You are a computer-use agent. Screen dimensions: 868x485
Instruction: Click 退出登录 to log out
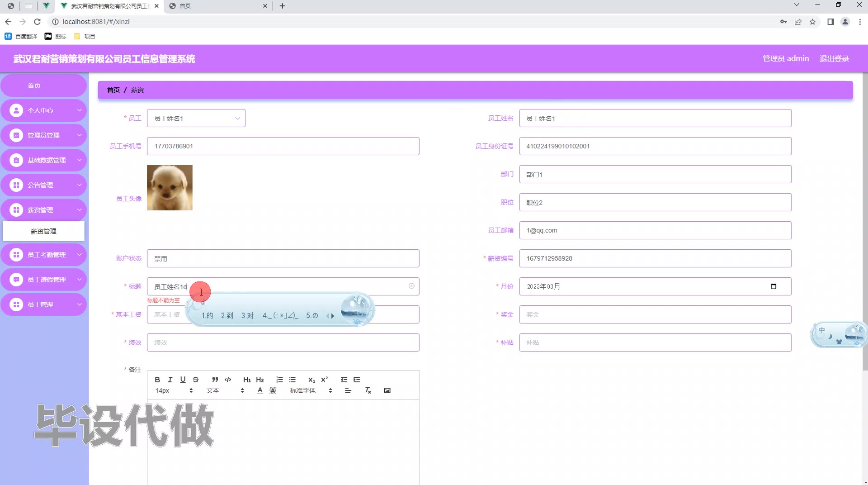(834, 58)
